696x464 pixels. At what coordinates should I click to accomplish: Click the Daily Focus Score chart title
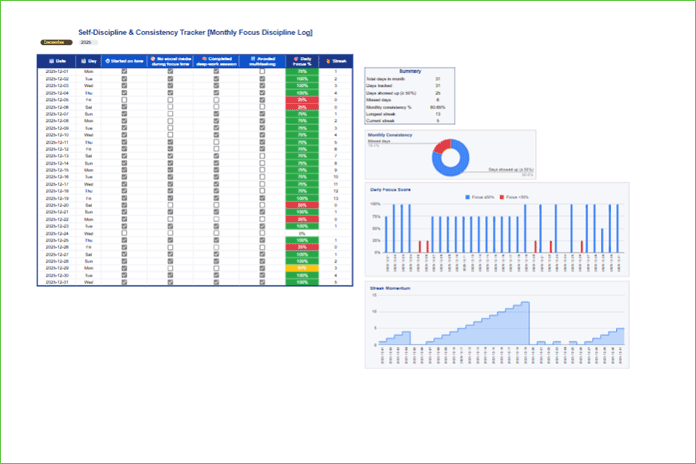point(390,190)
